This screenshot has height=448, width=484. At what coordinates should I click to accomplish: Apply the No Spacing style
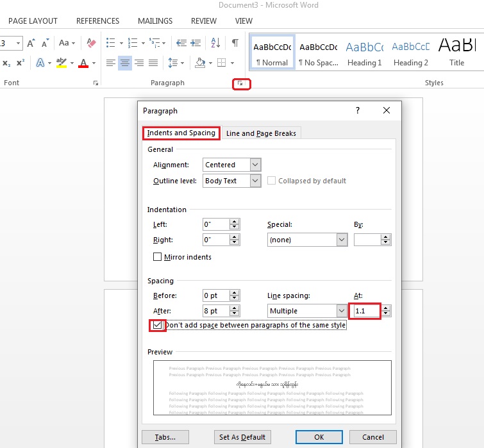click(x=319, y=53)
